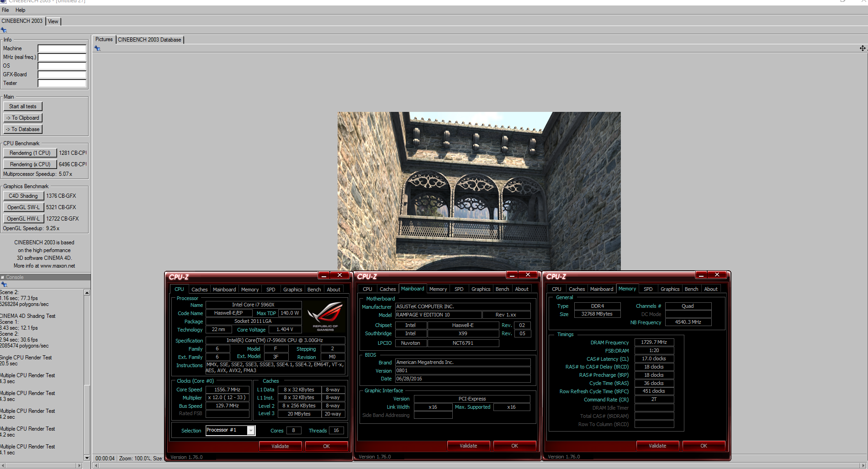Click OK in CPU-Z CPU window

tap(326, 446)
